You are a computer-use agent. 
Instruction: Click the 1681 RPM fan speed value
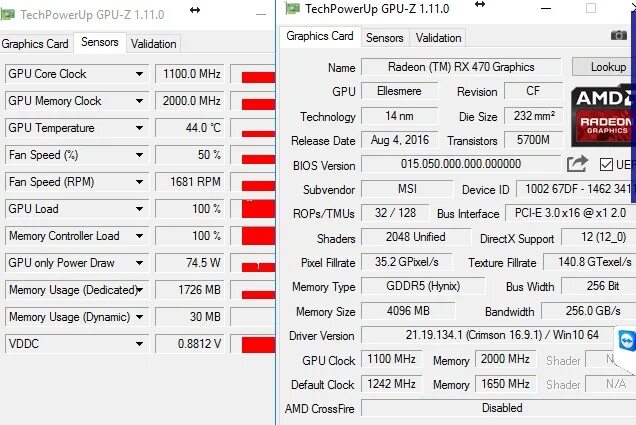pos(189,182)
